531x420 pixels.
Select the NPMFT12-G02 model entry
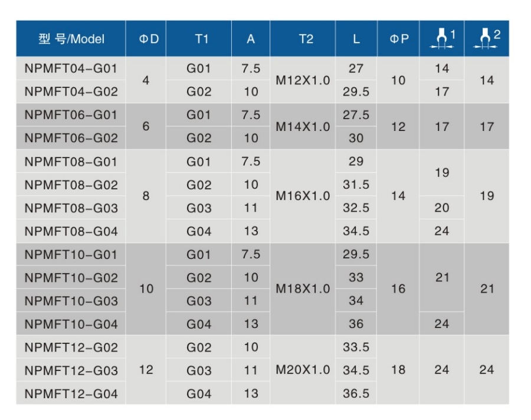71,347
